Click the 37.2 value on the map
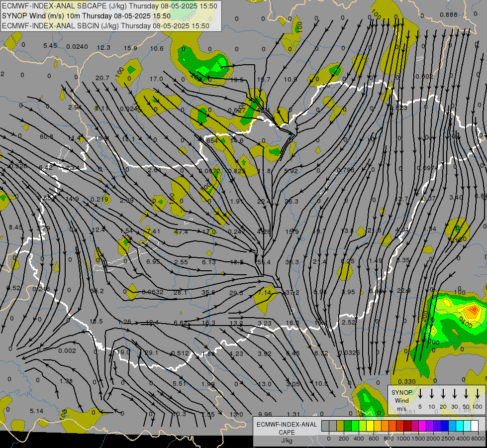 pyautogui.click(x=292, y=293)
